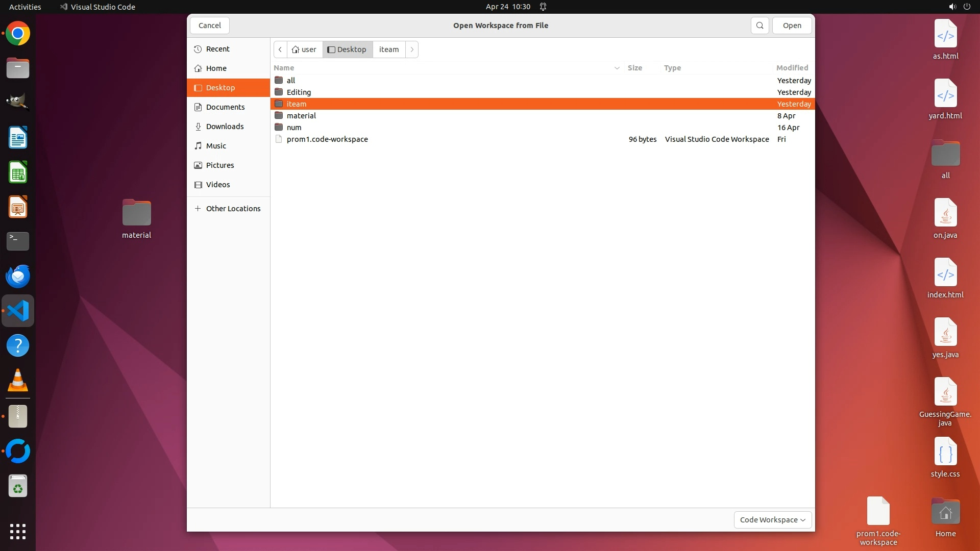The height and width of the screenshot is (551, 980).
Task: Open Activities in the top bar
Action: tap(25, 7)
